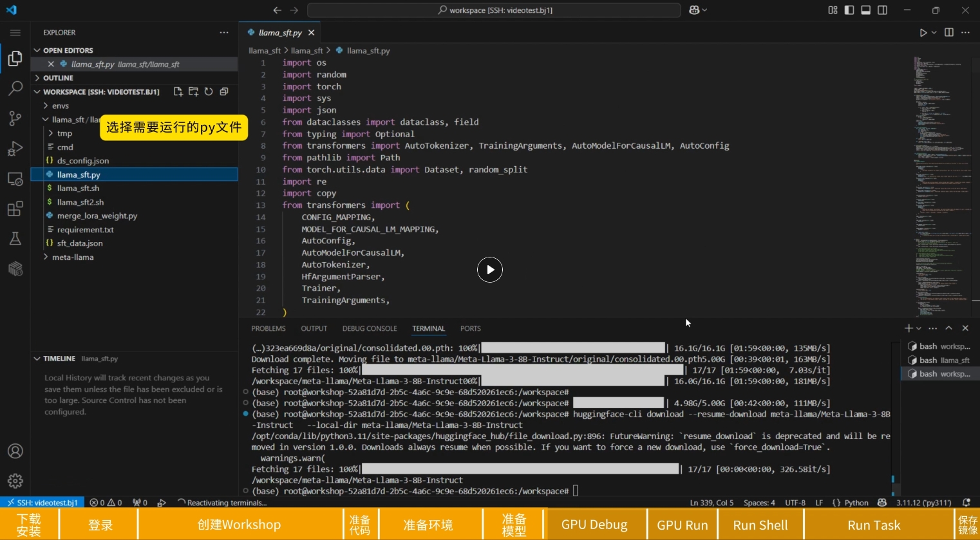This screenshot has height=540, width=980.
Task: Open llama_sft.sh file in explorer
Action: point(78,189)
